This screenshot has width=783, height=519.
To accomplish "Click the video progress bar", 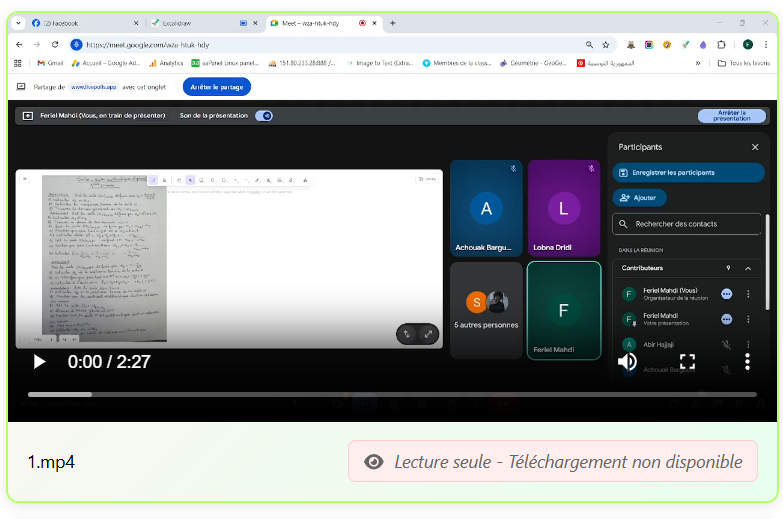I will pos(390,395).
